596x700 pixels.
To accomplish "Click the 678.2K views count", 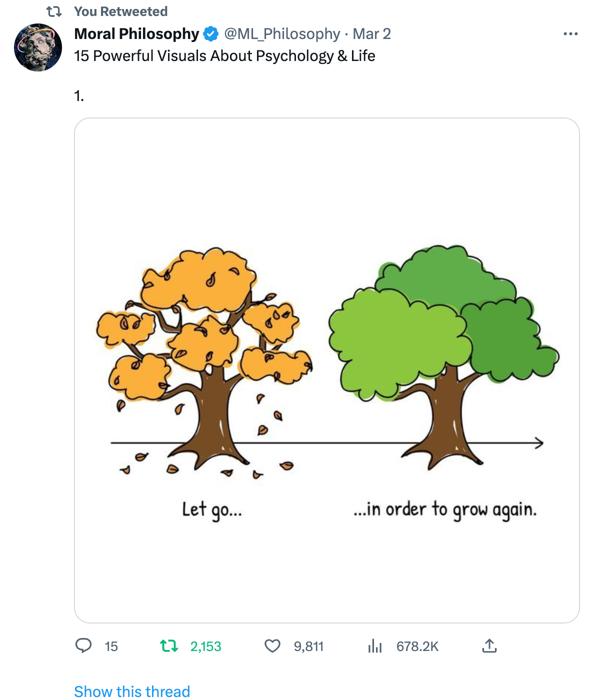I will pos(417,646).
